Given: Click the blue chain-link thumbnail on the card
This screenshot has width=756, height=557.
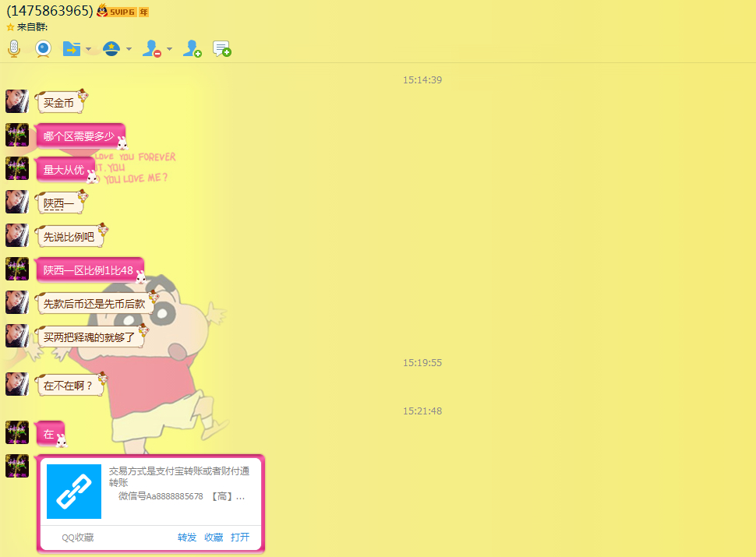Looking at the screenshot, I should (x=74, y=492).
